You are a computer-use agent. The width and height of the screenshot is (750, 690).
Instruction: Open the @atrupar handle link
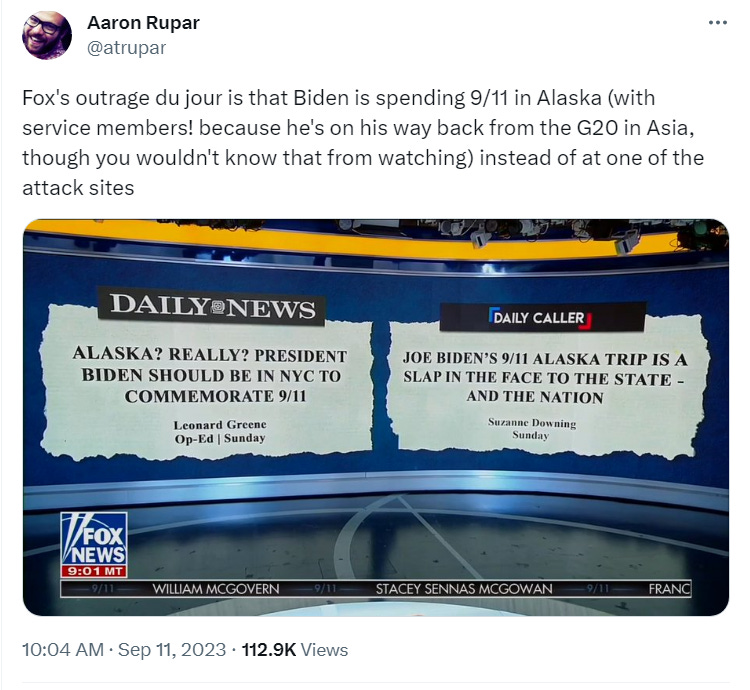[126, 48]
